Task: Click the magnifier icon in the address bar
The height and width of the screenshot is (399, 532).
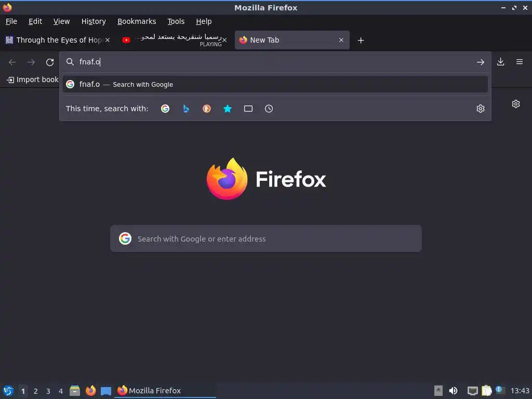Action: point(70,62)
